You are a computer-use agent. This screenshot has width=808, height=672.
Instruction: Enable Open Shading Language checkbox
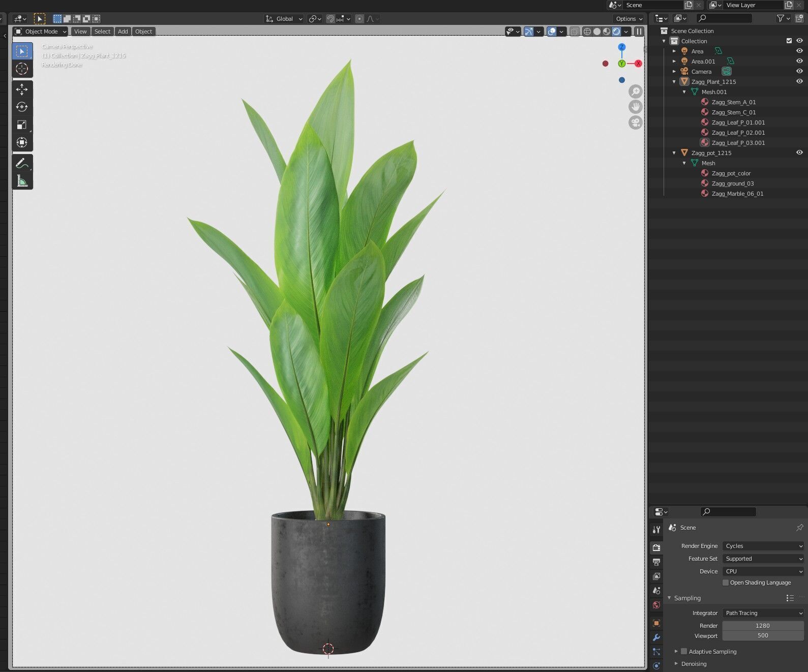(x=726, y=583)
